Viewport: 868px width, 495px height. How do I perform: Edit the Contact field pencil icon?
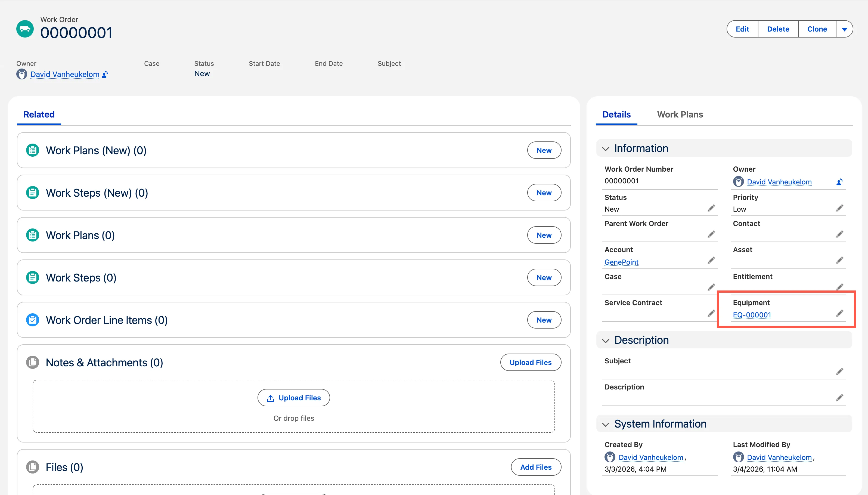[x=839, y=234]
